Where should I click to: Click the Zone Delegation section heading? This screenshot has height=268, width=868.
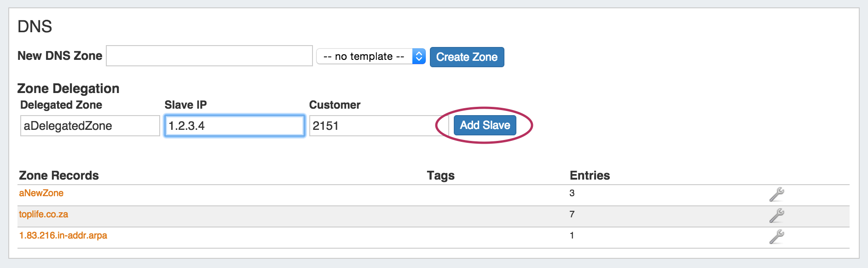[x=68, y=88]
